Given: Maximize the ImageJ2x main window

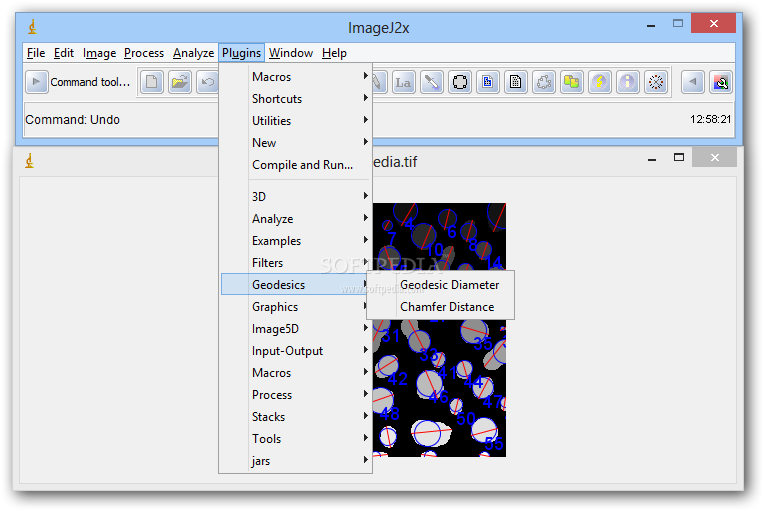Looking at the screenshot, I should [678, 23].
